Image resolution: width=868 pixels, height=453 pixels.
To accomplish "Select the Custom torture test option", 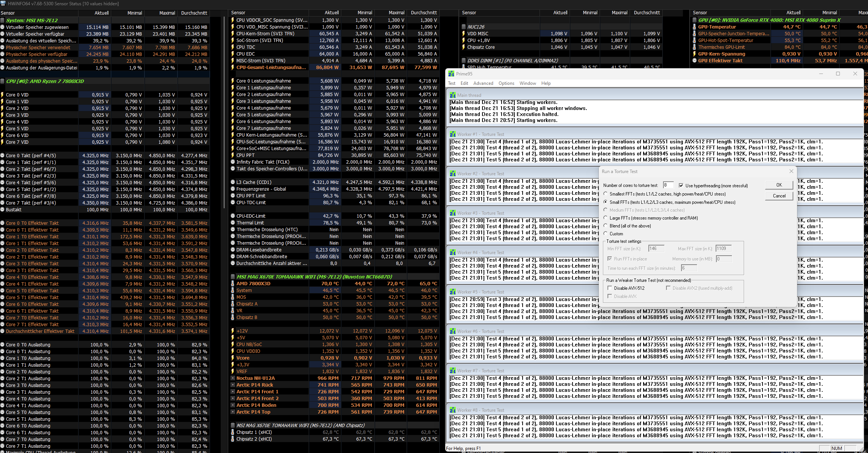I will click(605, 233).
